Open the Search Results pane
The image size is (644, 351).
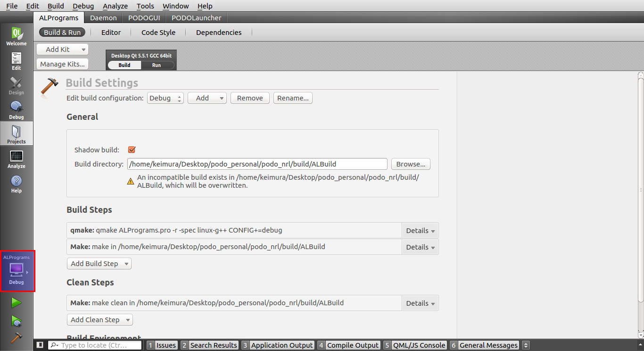(x=209, y=345)
